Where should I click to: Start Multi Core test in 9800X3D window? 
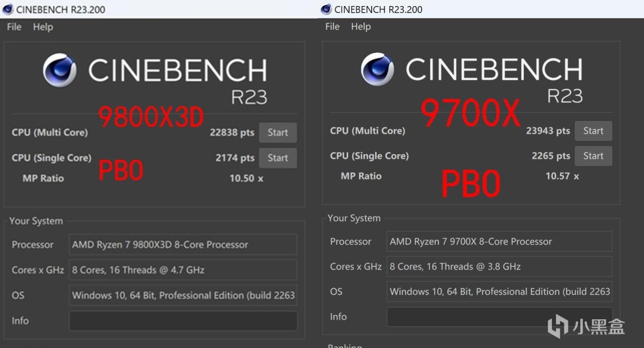(x=278, y=132)
